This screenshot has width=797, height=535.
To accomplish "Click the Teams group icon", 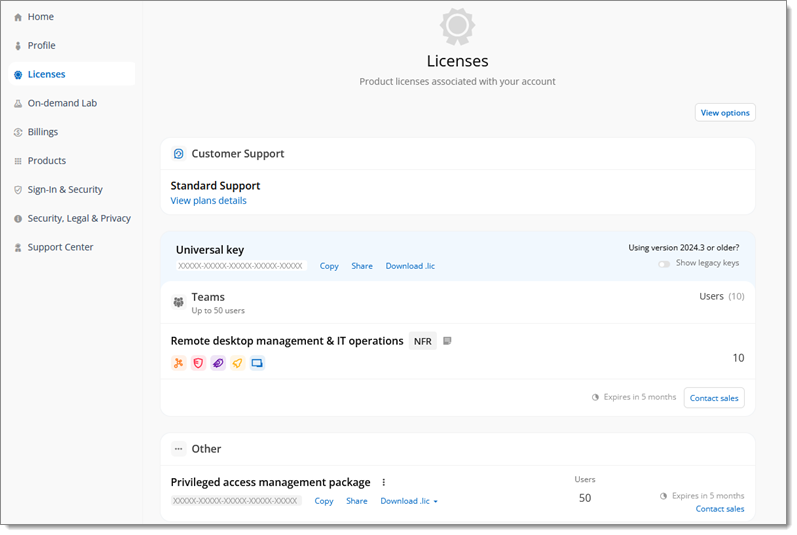I will (178, 302).
